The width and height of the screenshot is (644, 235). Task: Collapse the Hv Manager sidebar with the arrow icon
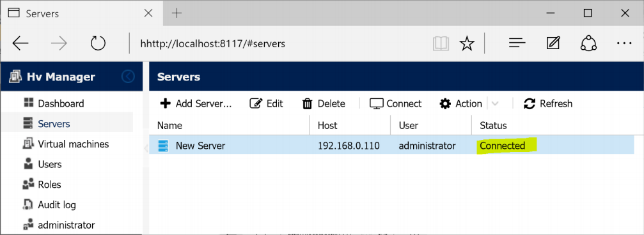[128, 76]
